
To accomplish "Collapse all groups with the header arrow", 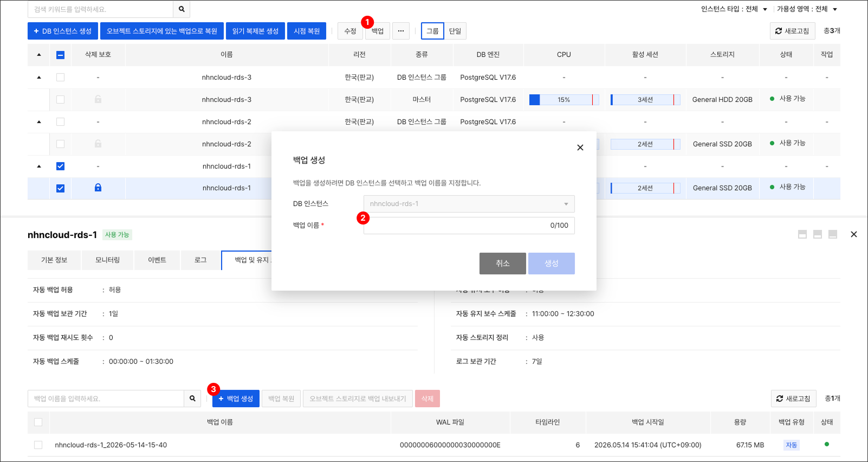I will (x=39, y=55).
